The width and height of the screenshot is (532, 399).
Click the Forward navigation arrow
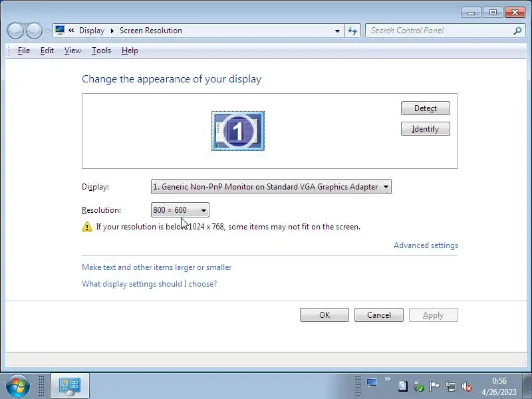tap(34, 31)
